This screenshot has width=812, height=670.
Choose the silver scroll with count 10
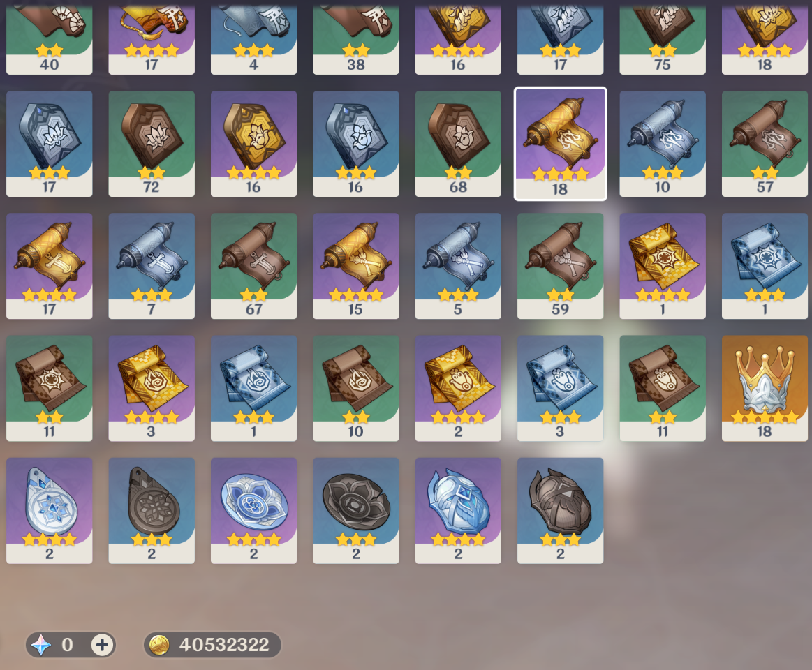(663, 144)
